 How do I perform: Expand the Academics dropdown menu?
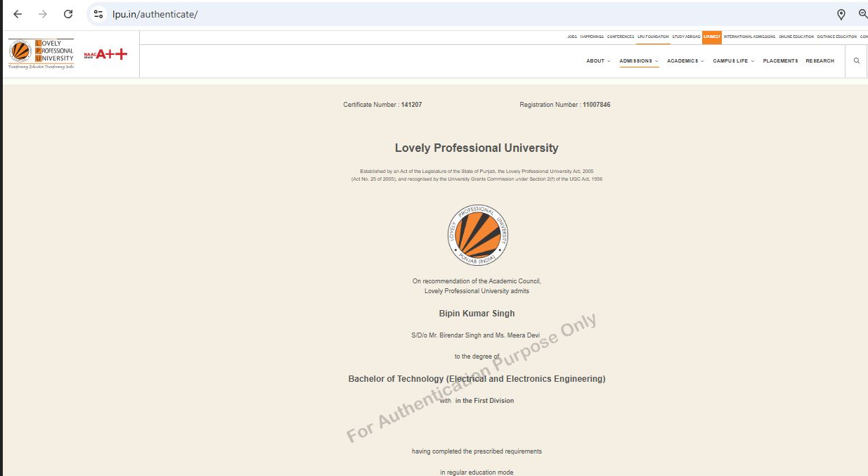pos(685,61)
